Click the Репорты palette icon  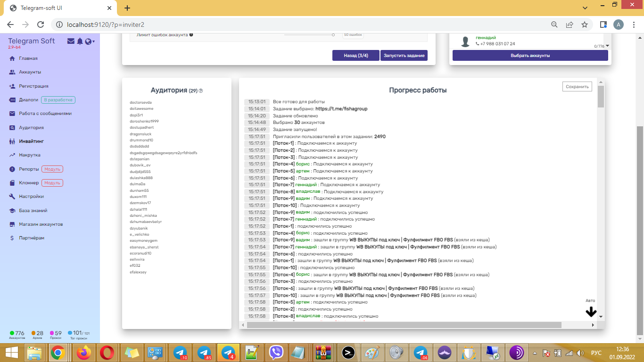[x=12, y=169]
